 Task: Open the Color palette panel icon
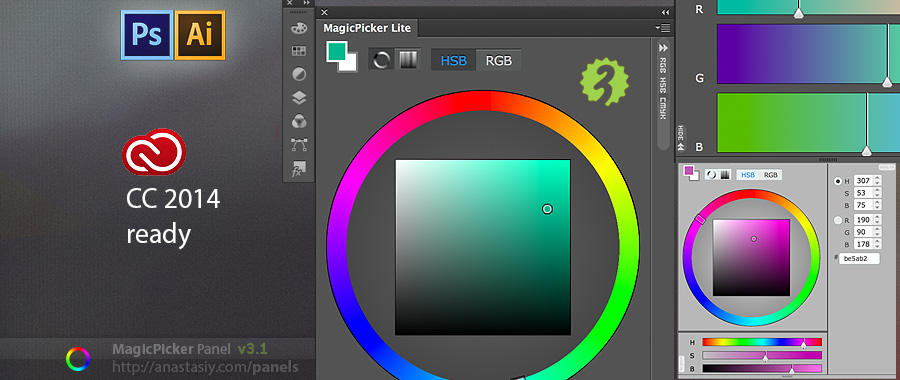299,28
